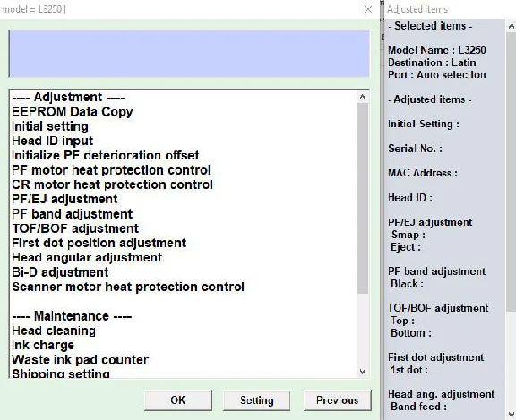
Task: Choose PF/EJ adjustment in the list
Action: (64, 199)
